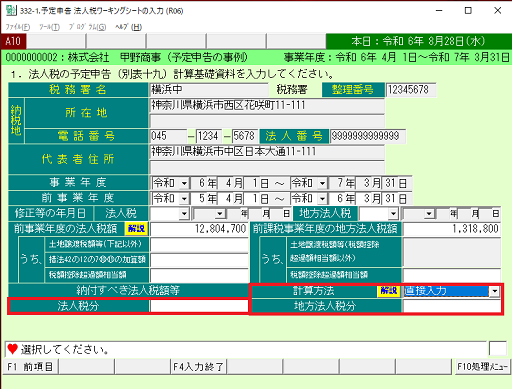The height and width of the screenshot is (389, 512).
Task: Maximize the window
Action: point(468,11)
